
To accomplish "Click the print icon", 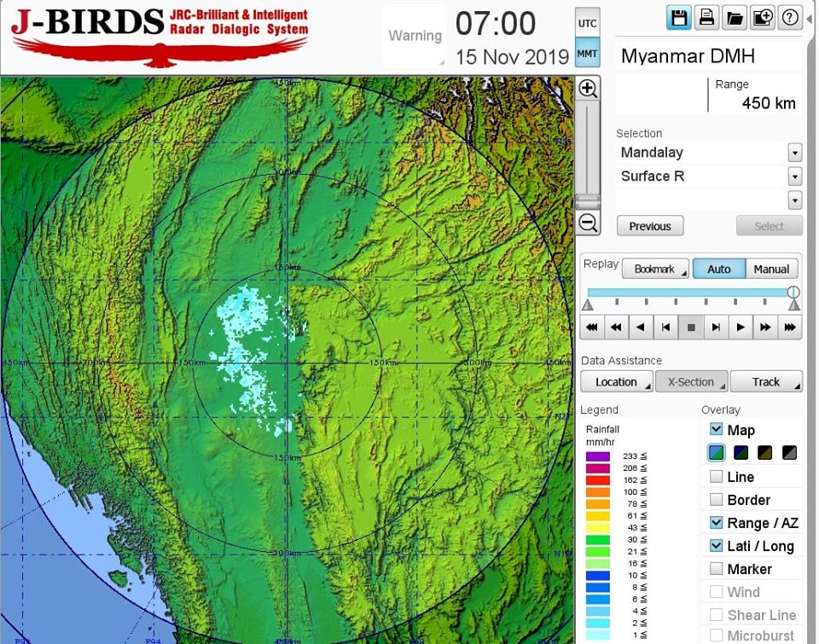I will 706,17.
